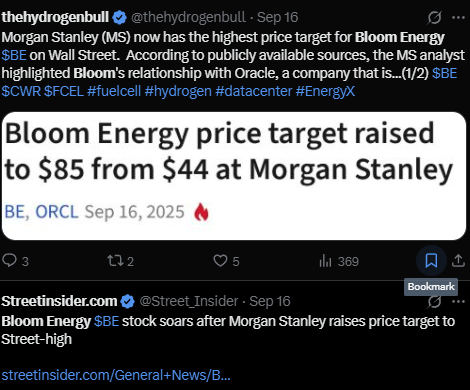The image size is (470, 390).
Task: Bookmark the Bloom Energy price target post
Action: (431, 260)
